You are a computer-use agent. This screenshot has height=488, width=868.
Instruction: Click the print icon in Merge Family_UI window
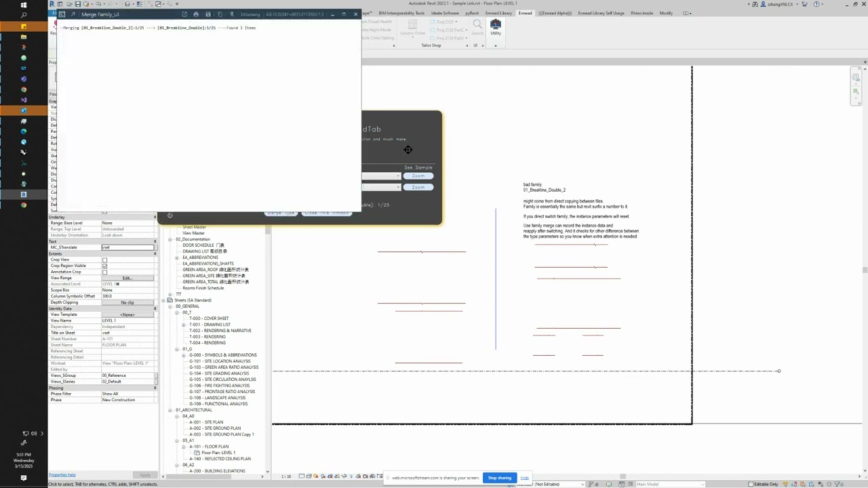pos(196,14)
